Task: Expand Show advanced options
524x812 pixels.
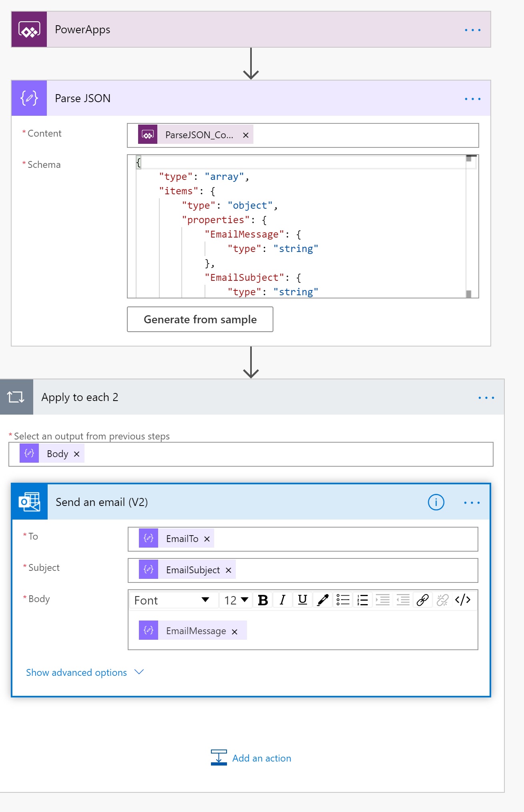Action: (84, 673)
